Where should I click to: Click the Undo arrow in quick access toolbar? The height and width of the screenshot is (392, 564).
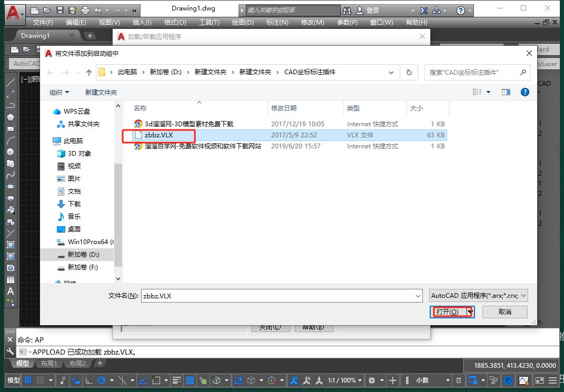pos(98,11)
